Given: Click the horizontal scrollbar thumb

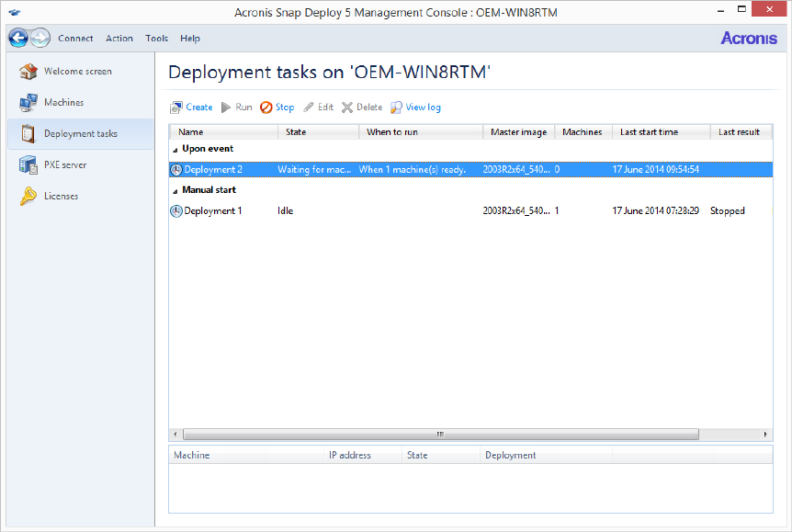Looking at the screenshot, I should [x=441, y=435].
